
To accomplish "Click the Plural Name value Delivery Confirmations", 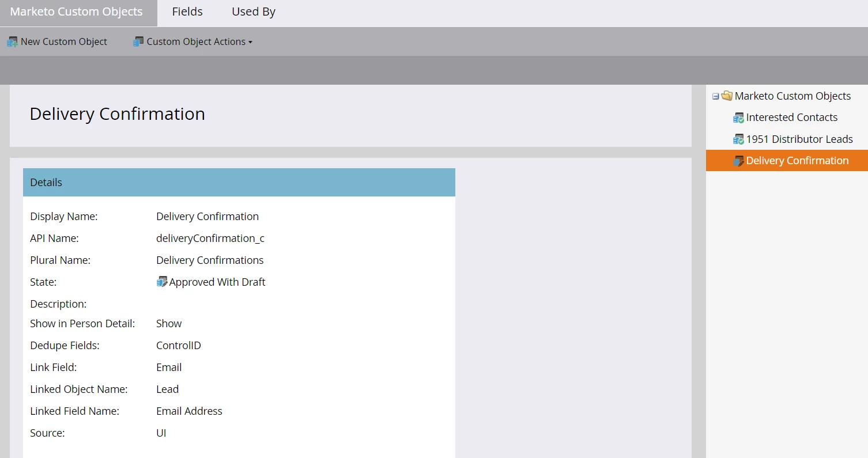I will (x=210, y=260).
